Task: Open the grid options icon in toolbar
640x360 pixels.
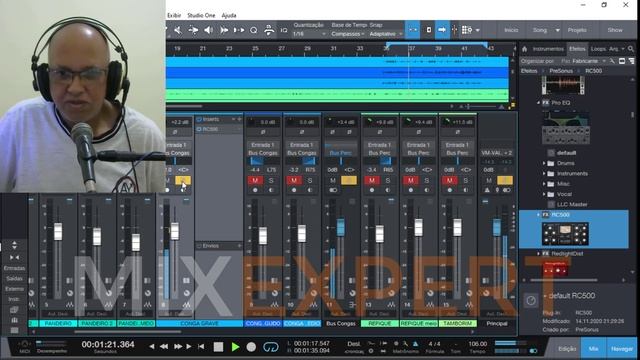Action: point(467,30)
